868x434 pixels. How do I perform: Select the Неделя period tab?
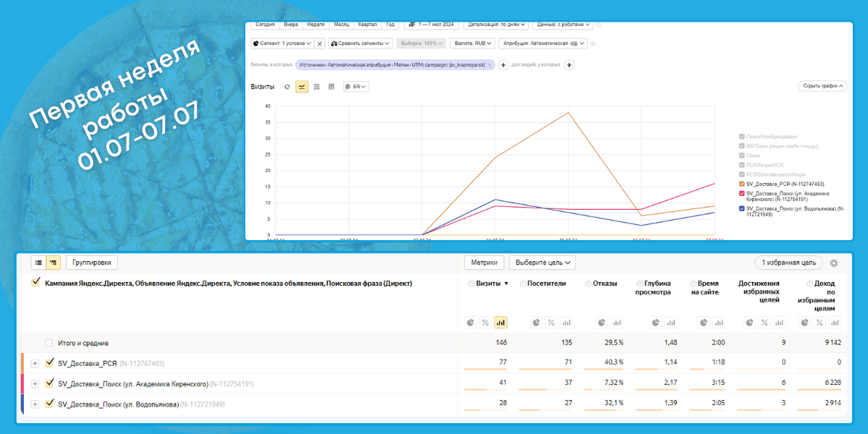tap(315, 24)
